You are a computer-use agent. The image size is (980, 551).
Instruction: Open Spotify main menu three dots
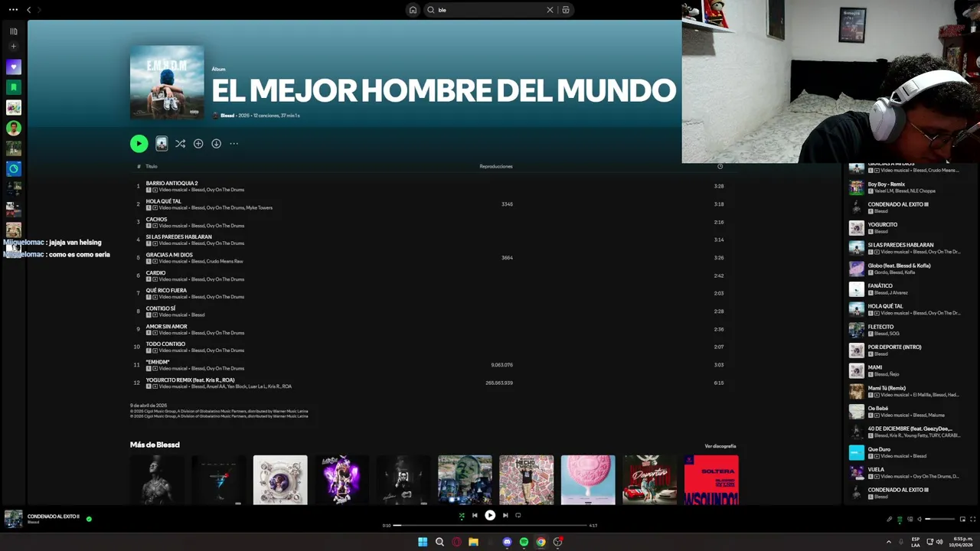click(x=13, y=10)
